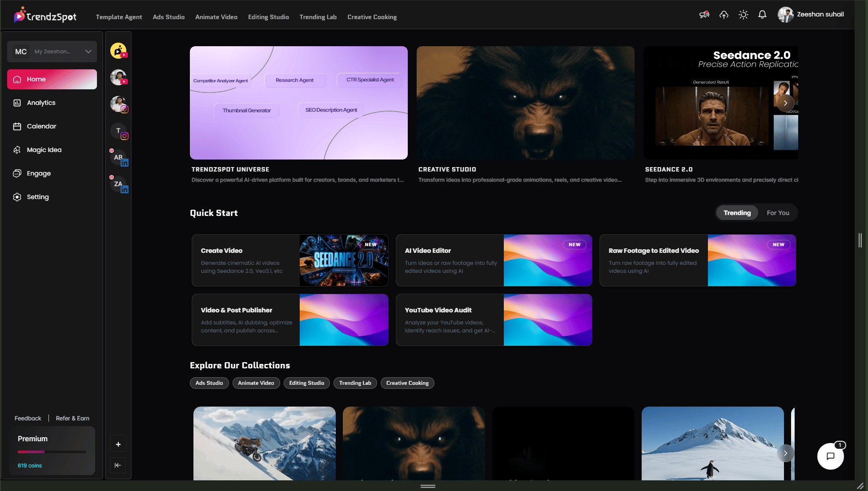Open the penguin snowy mountain thumbnail
Viewport: 868px width, 491px height.
click(x=713, y=443)
